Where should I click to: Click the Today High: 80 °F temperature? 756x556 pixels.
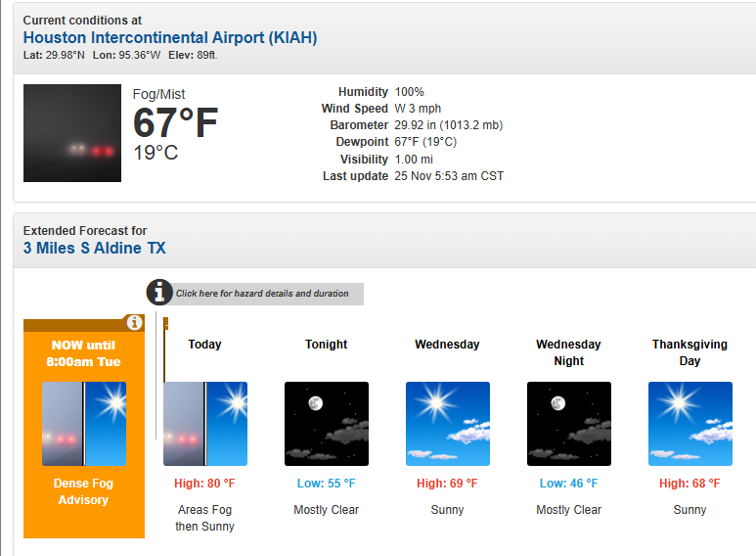pyautogui.click(x=205, y=484)
